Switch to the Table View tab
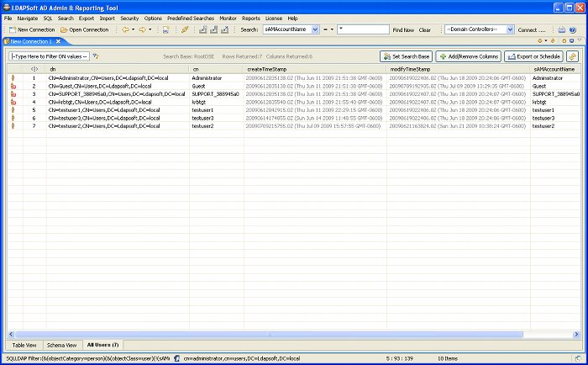 click(24, 345)
